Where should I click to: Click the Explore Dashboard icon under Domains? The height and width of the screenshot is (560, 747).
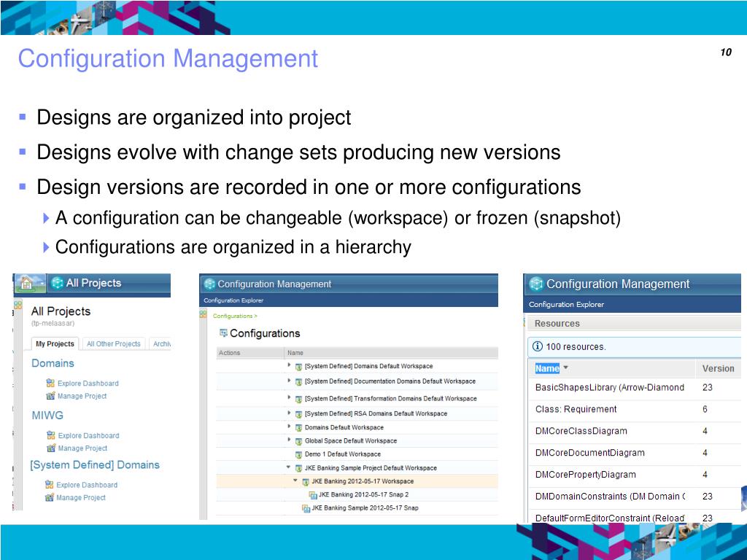click(x=50, y=383)
